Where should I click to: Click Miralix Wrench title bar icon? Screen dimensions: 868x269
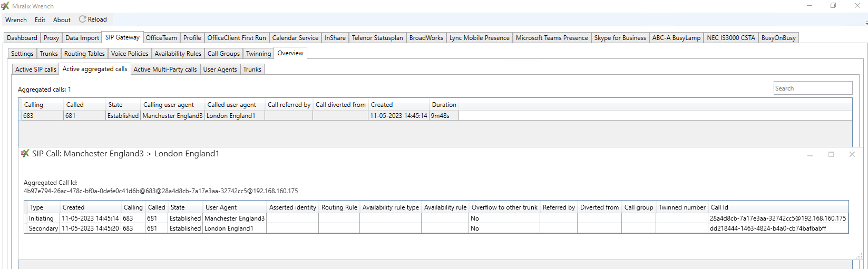click(5, 6)
